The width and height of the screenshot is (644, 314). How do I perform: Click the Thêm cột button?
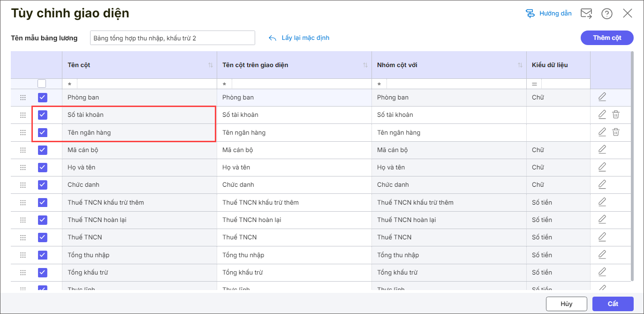607,38
